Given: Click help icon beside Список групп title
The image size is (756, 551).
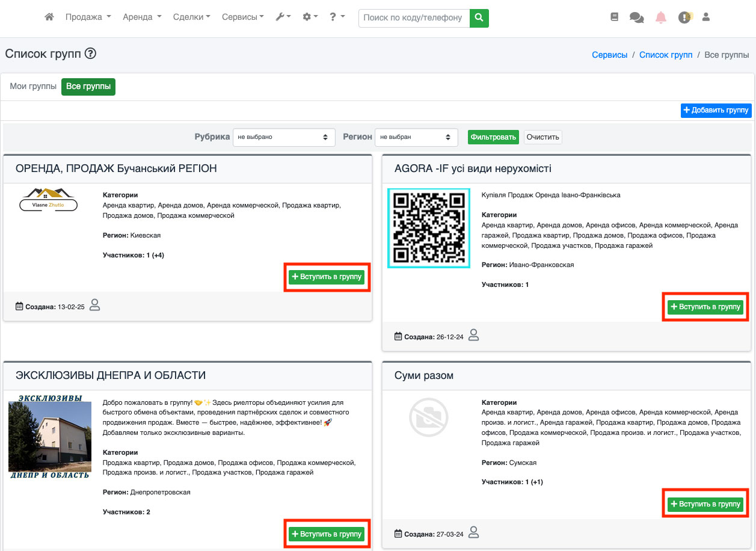Looking at the screenshot, I should (x=90, y=54).
